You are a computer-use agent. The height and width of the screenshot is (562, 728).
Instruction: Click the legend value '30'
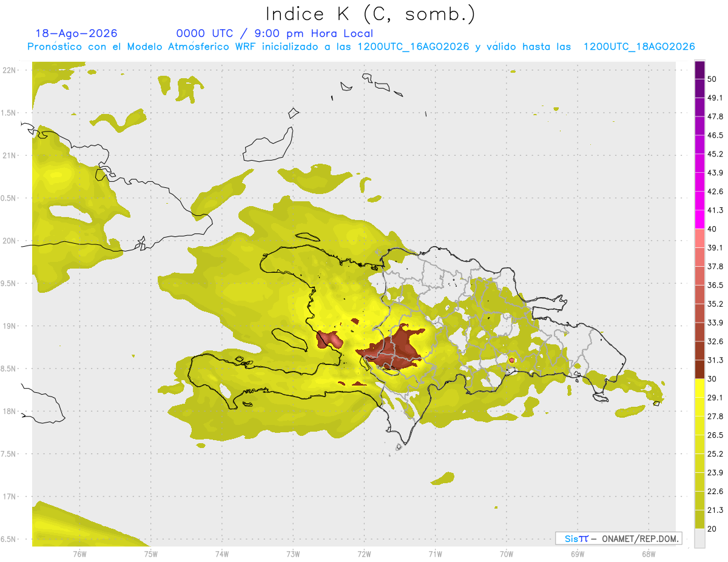click(x=712, y=379)
